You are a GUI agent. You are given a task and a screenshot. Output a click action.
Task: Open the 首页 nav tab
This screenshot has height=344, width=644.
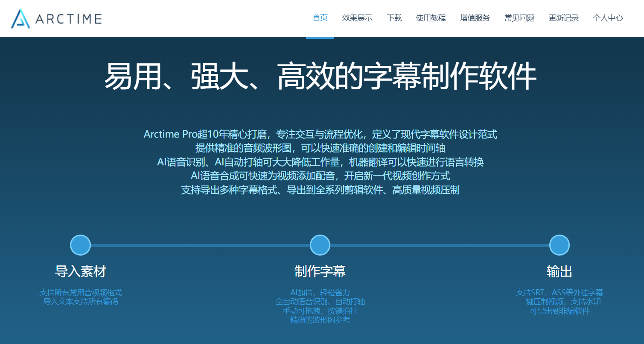pos(320,18)
